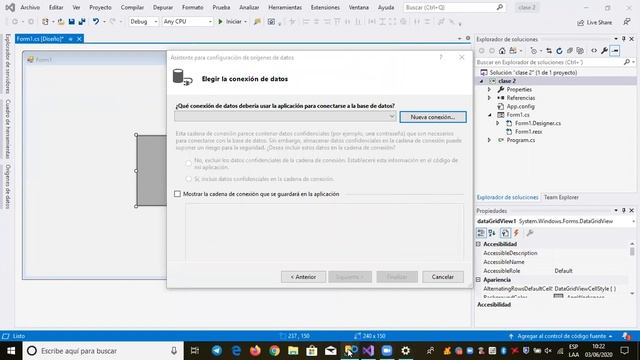Click Sync with Active Document icon
640x360 pixels.
pyautogui.click(x=549, y=51)
